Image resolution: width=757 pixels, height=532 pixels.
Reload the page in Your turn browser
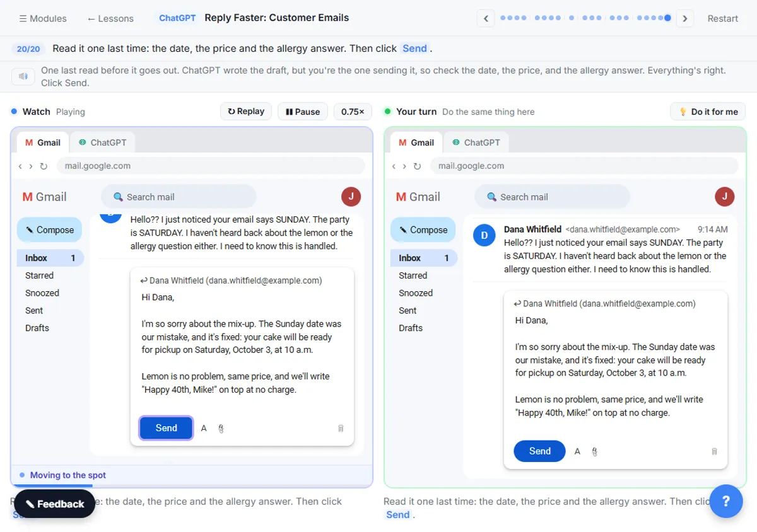(417, 166)
